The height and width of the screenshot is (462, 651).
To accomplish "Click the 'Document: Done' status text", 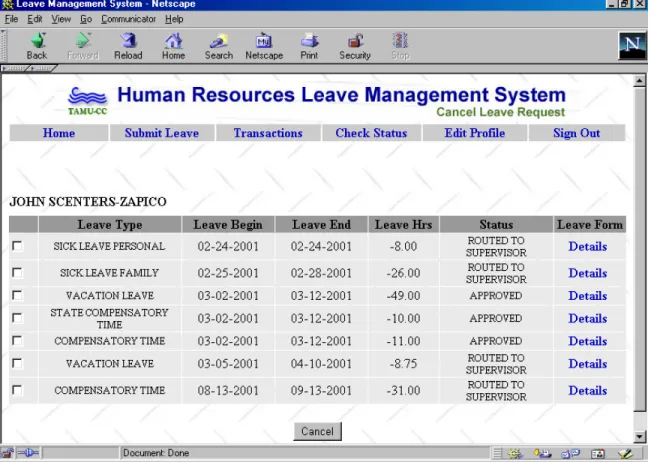I will point(156,453).
